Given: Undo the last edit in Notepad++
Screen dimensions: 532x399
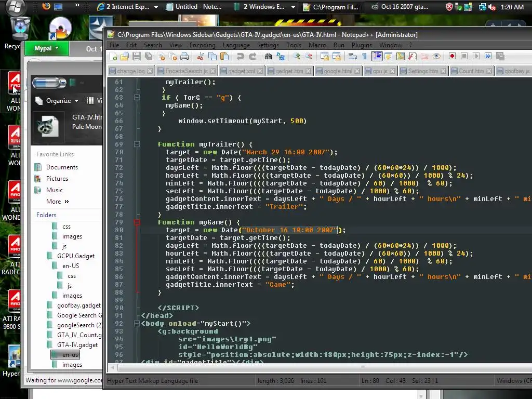Looking at the screenshot, I should point(240,56).
